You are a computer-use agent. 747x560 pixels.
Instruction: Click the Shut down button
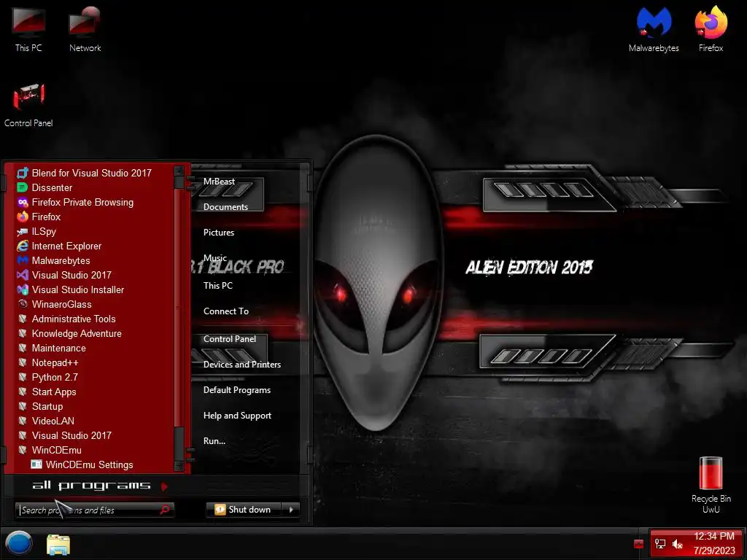pos(244,510)
